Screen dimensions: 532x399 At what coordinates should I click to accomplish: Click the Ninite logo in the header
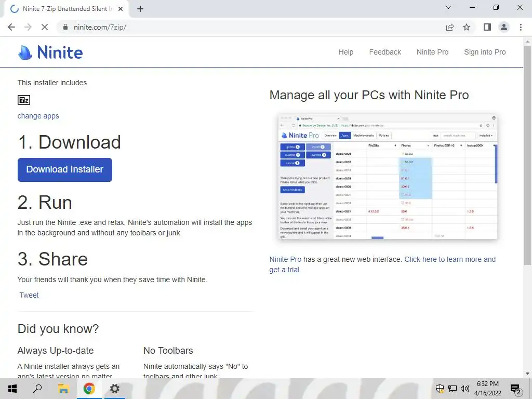[50, 52]
